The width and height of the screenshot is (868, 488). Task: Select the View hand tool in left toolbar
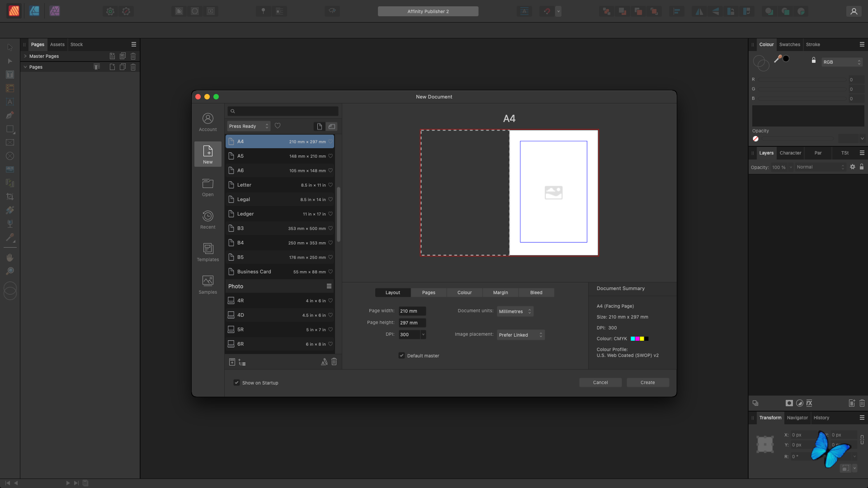click(10, 258)
